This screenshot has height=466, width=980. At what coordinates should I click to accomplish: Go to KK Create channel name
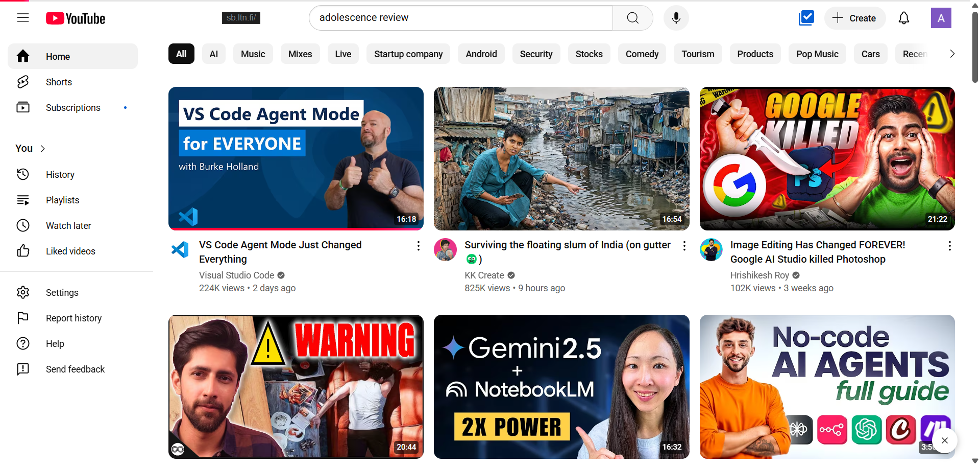coord(484,275)
